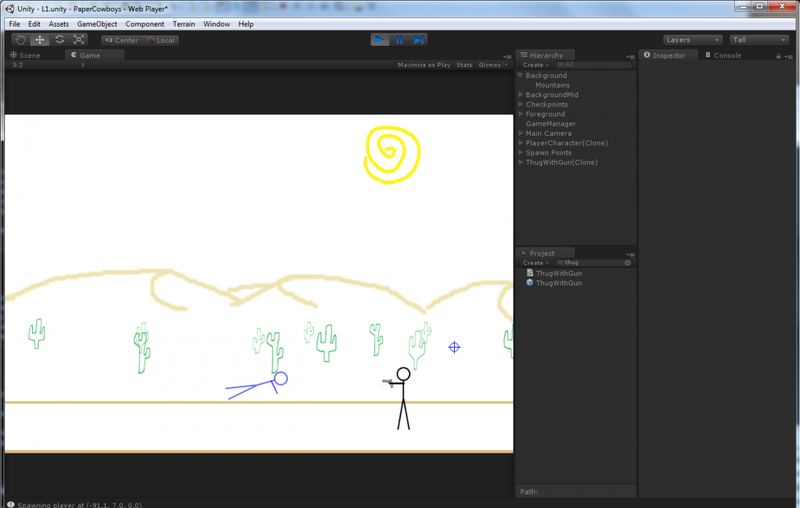The width and height of the screenshot is (800, 508).
Task: Open the Component menu
Action: [145, 24]
